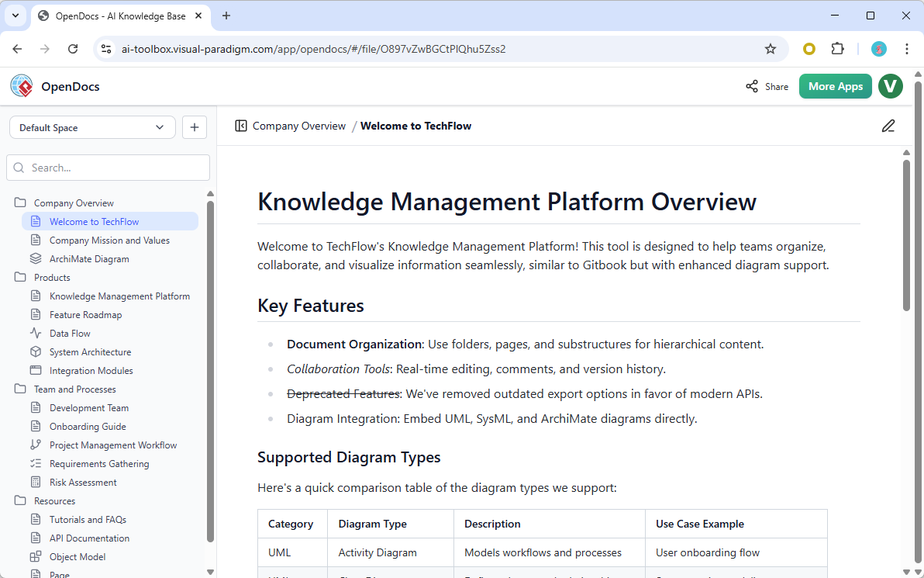
Task: Select the Object Model icon in Resources
Action: (37, 556)
